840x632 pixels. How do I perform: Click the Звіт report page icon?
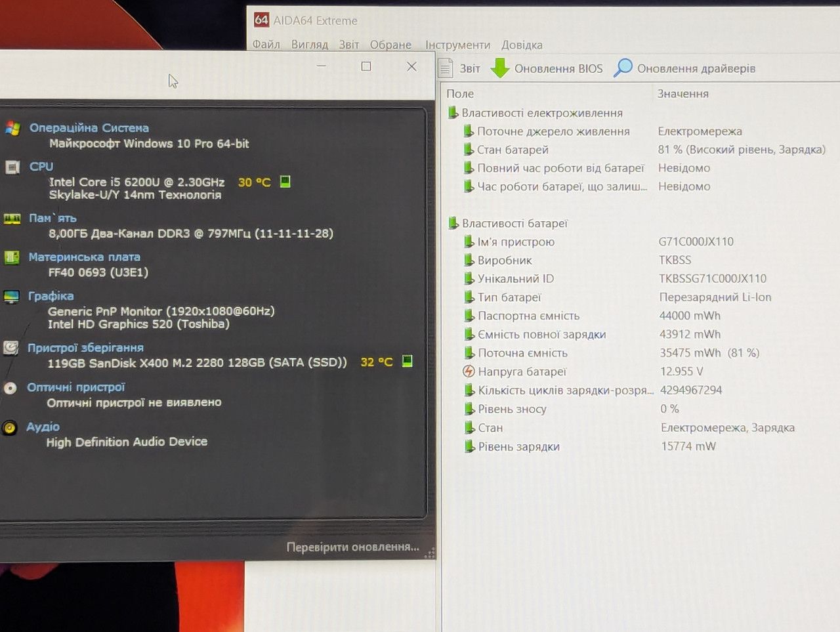[446, 68]
